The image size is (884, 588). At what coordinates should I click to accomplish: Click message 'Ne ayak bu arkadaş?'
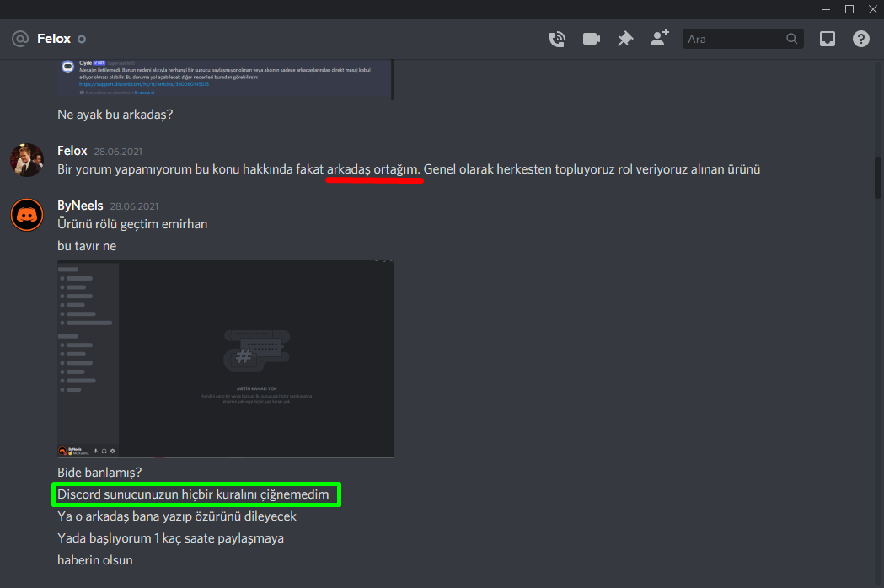click(x=115, y=115)
